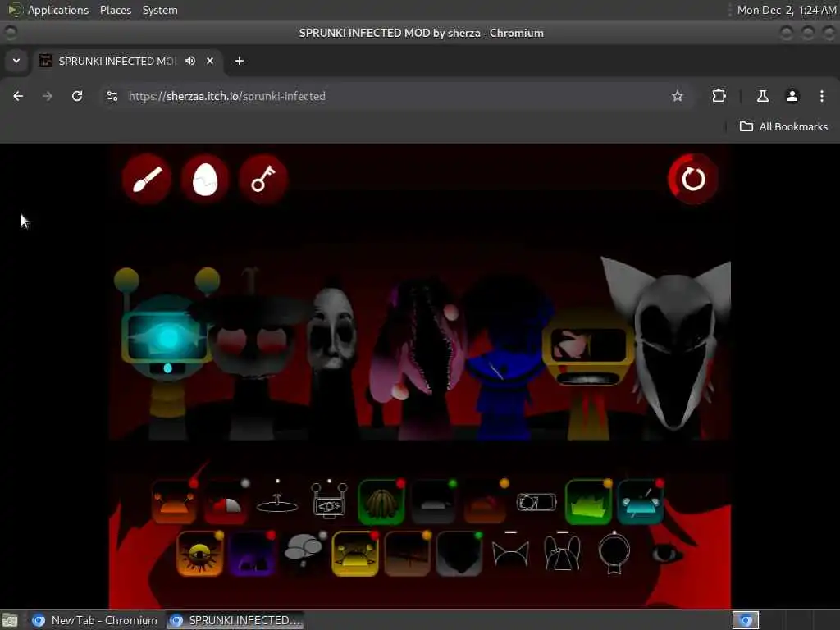The width and height of the screenshot is (840, 630).
Task: Open the Places menu
Action: tap(115, 10)
